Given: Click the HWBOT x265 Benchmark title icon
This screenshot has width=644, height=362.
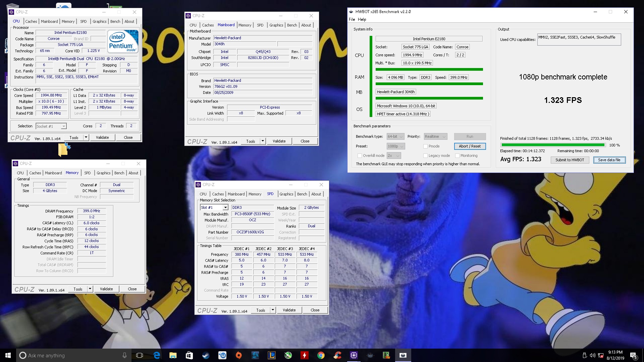Looking at the screenshot, I should click(351, 12).
